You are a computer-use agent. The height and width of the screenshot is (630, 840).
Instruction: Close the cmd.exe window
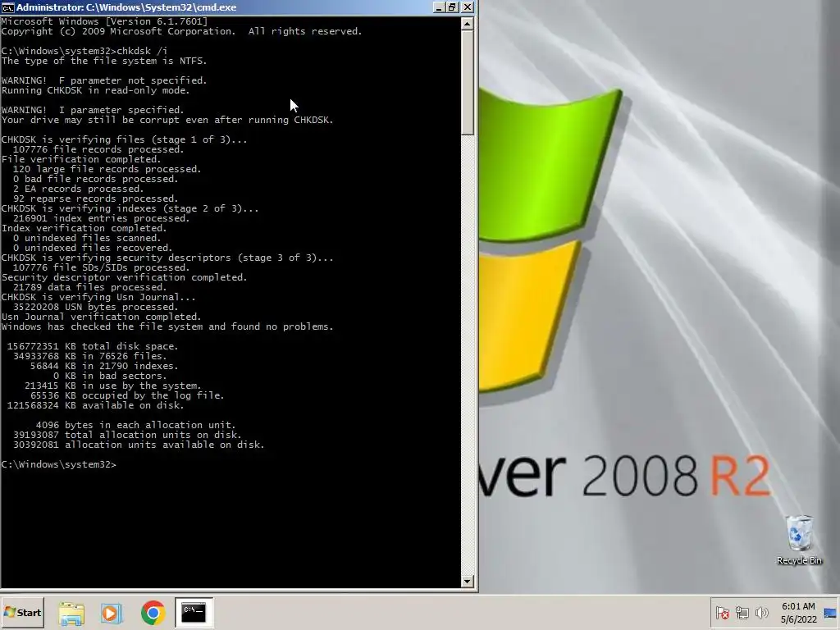[x=467, y=7]
